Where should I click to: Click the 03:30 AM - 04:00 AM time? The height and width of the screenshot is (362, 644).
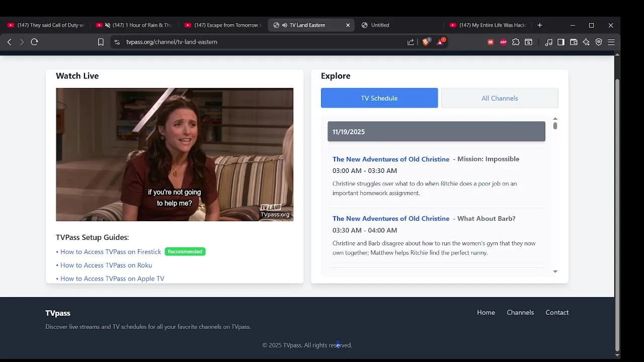(x=365, y=230)
